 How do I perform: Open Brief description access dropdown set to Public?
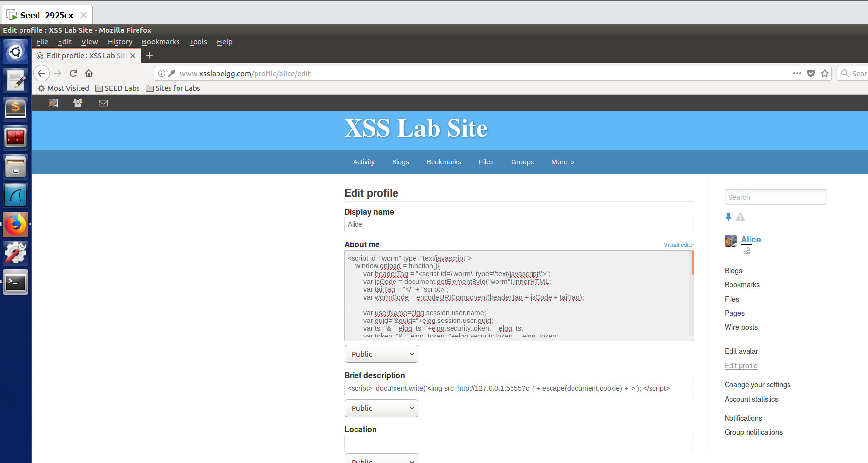tap(381, 408)
